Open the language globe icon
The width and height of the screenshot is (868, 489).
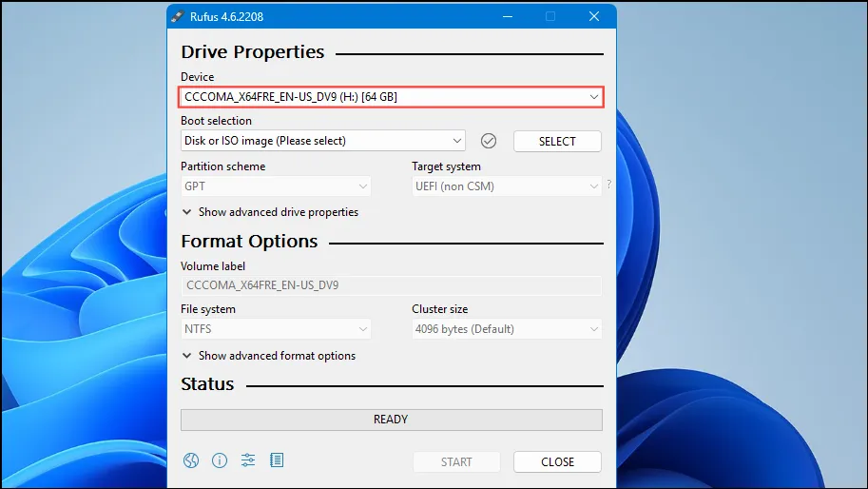191,460
